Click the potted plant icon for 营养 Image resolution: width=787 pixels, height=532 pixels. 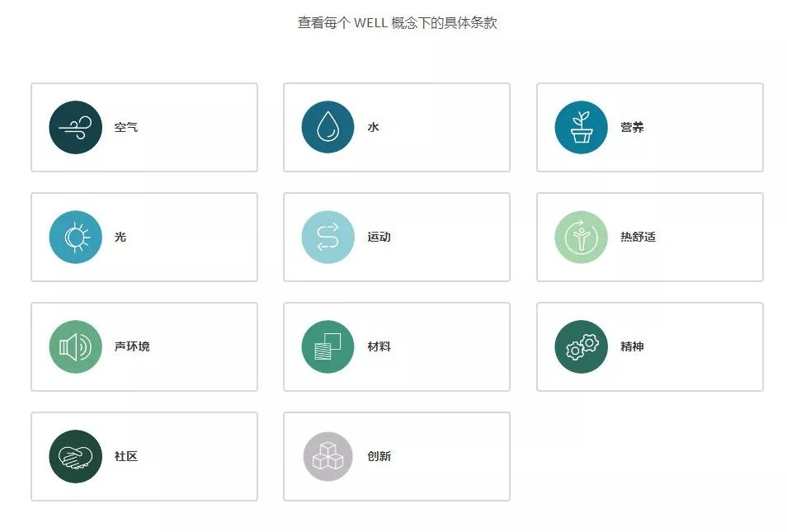[581, 128]
